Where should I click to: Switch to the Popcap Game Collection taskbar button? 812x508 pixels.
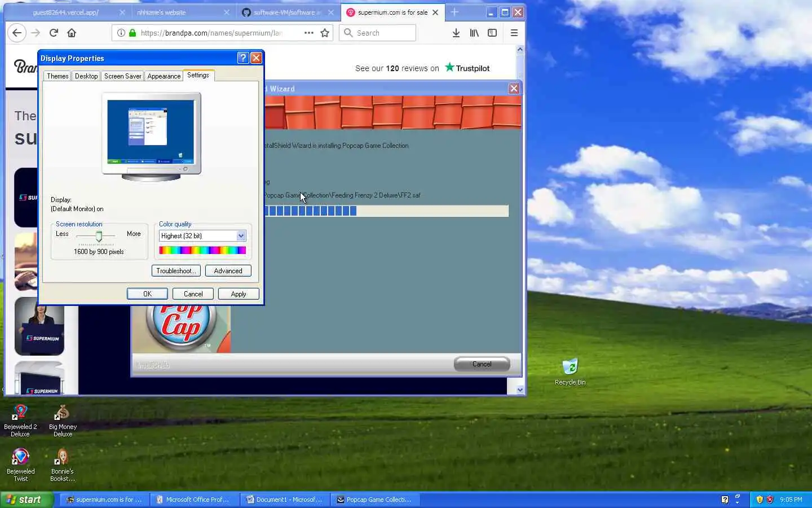click(x=374, y=500)
